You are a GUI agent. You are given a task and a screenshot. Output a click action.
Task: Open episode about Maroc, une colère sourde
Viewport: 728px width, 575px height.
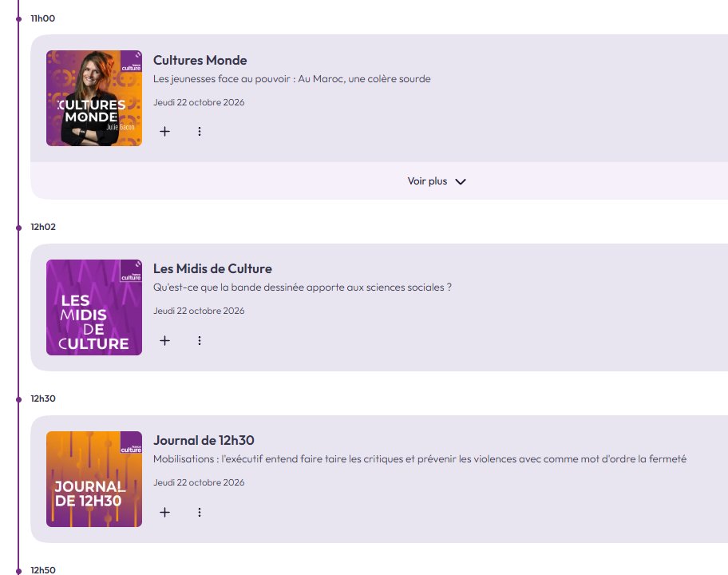point(292,79)
